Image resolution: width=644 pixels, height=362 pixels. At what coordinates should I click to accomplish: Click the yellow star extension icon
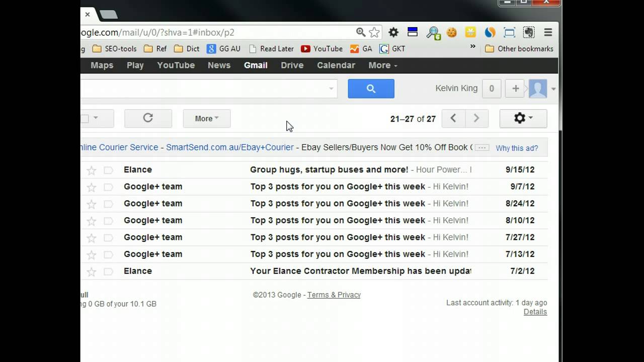pos(470,32)
